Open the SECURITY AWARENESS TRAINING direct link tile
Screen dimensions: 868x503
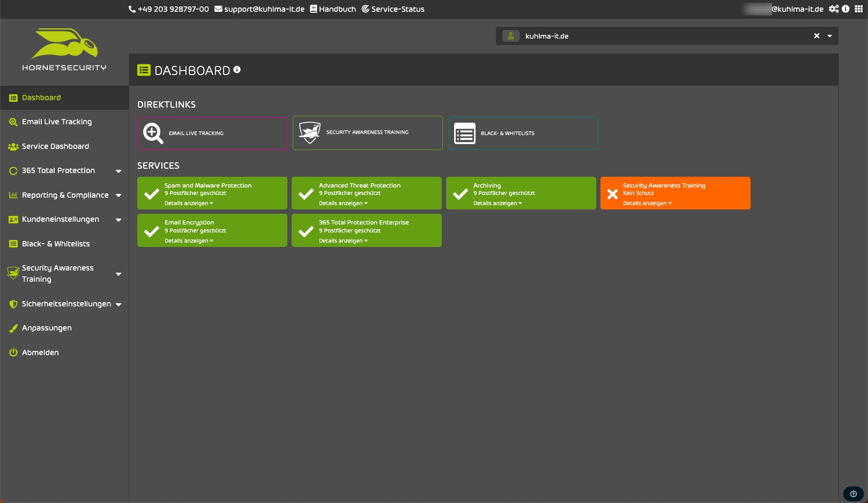click(368, 133)
